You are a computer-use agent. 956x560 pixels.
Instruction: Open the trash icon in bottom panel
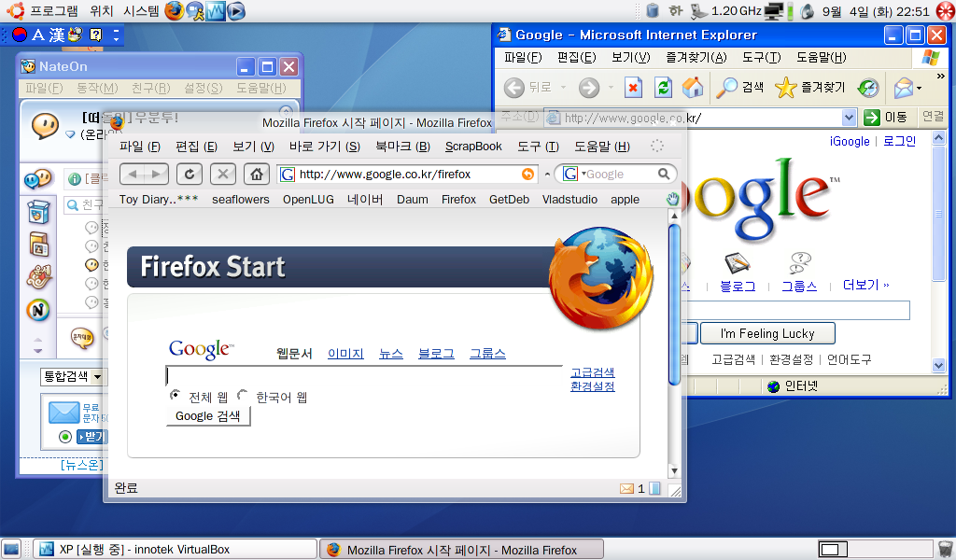(x=945, y=549)
